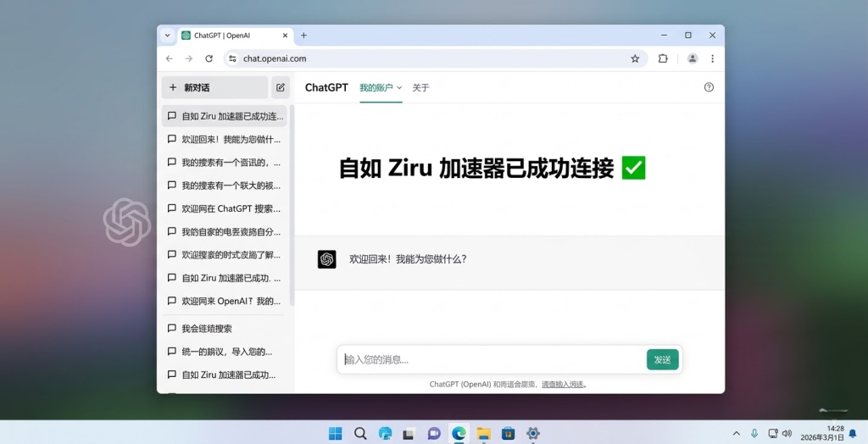View site information icon in address bar
Viewport: 868px width, 444px height.
[x=232, y=58]
